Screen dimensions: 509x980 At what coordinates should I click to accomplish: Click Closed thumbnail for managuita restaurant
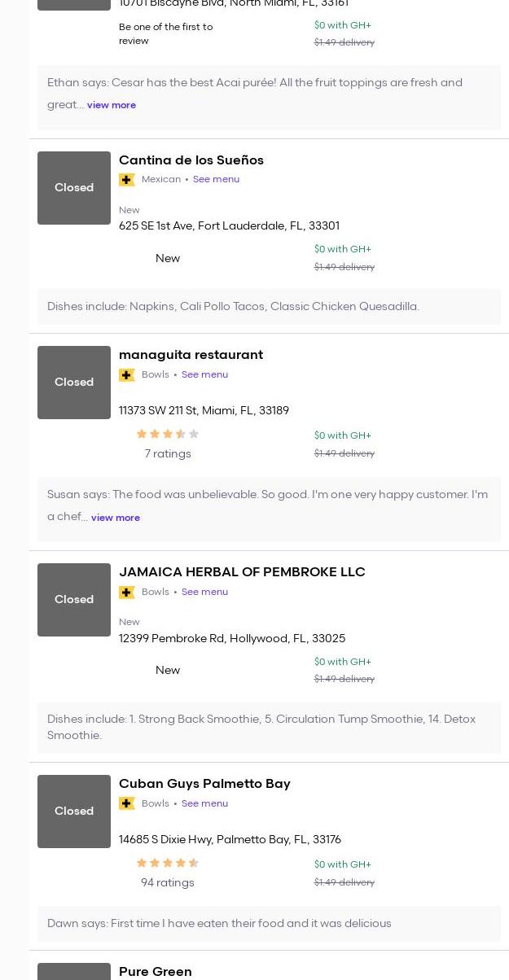(74, 383)
